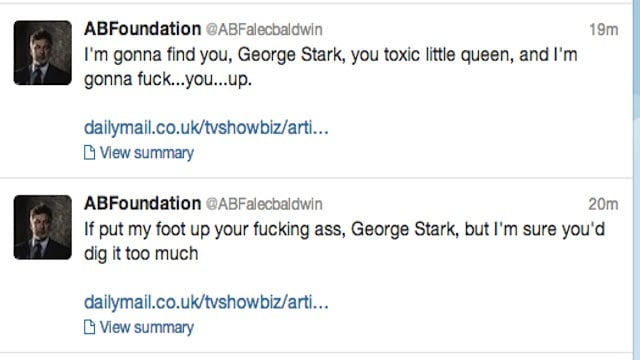
Task: Open the 19m timestamp permalink
Action: tap(603, 29)
